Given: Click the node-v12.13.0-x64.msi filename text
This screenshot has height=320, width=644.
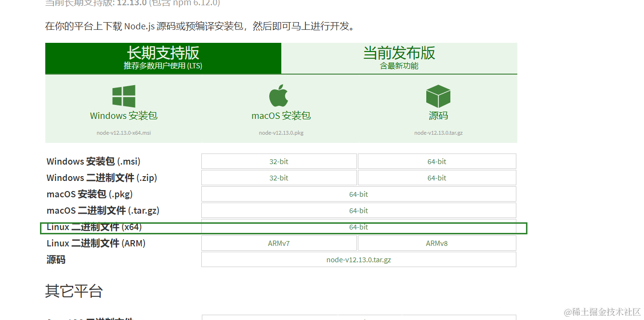Looking at the screenshot, I should [x=124, y=133].
